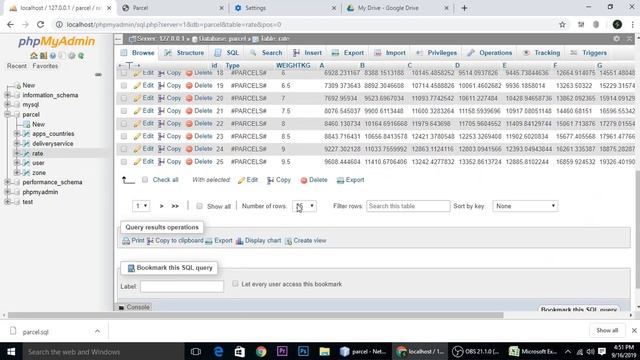Click bookmark Label input field

tap(182, 287)
